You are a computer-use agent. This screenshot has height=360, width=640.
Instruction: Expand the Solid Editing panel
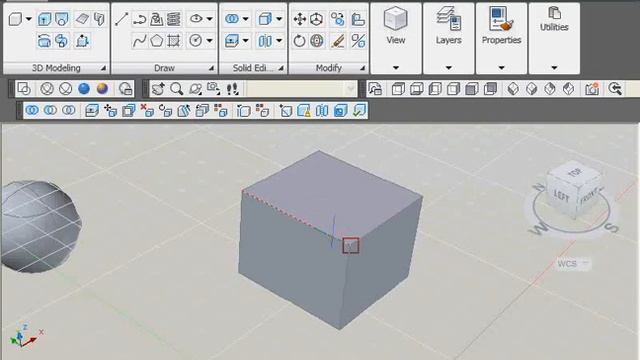[281, 68]
